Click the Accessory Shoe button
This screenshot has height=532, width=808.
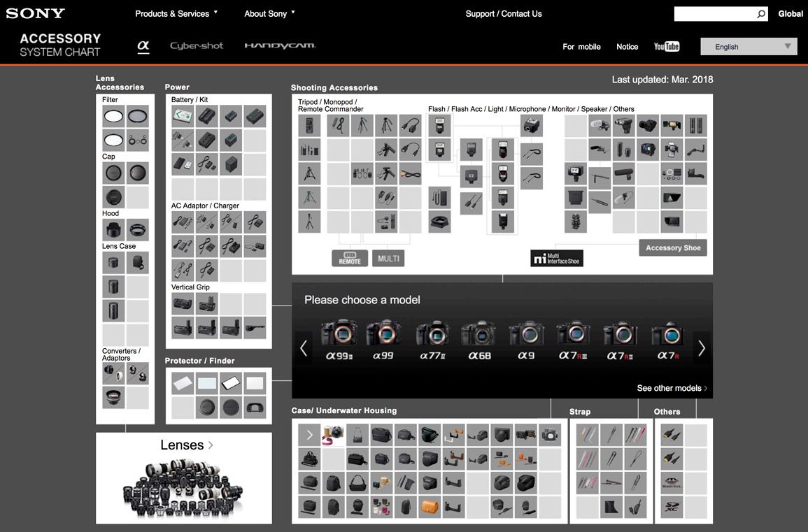click(673, 247)
